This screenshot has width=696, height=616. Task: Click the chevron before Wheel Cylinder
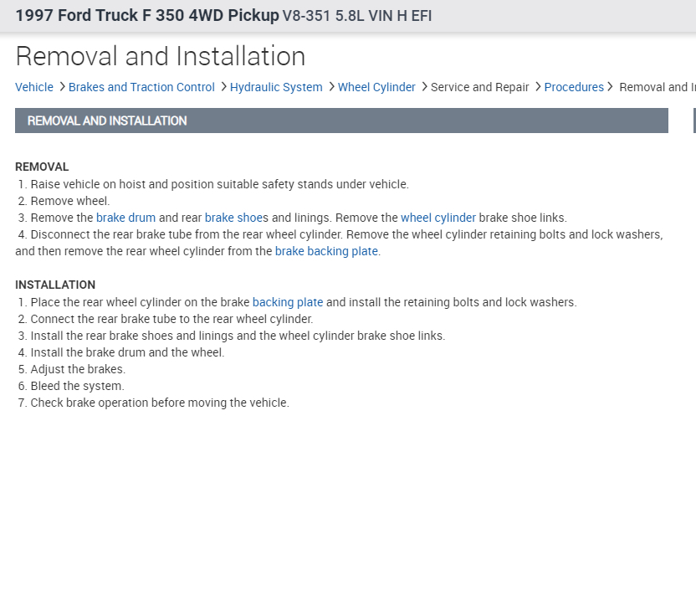331,87
